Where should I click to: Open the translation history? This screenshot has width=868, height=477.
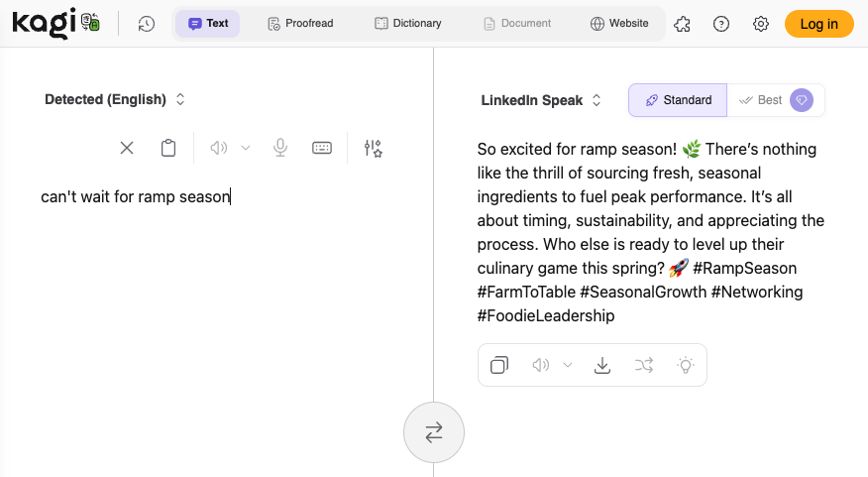coord(147,24)
